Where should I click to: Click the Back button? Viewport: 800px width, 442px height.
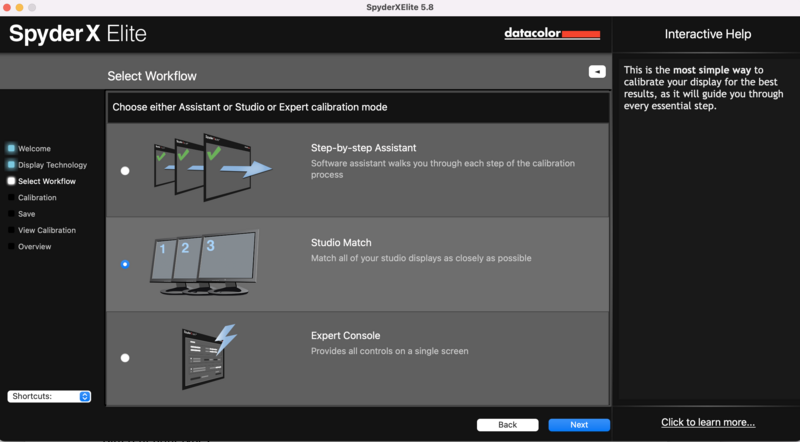point(508,425)
